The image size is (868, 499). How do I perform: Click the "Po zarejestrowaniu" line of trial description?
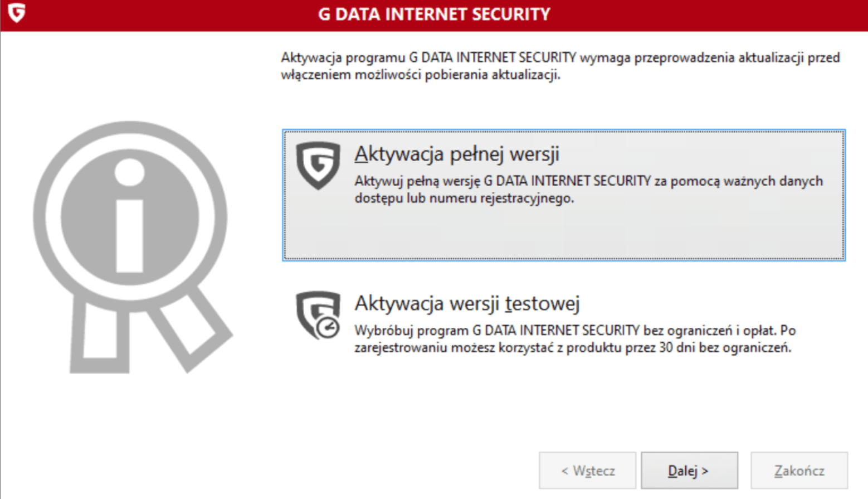[573, 347]
